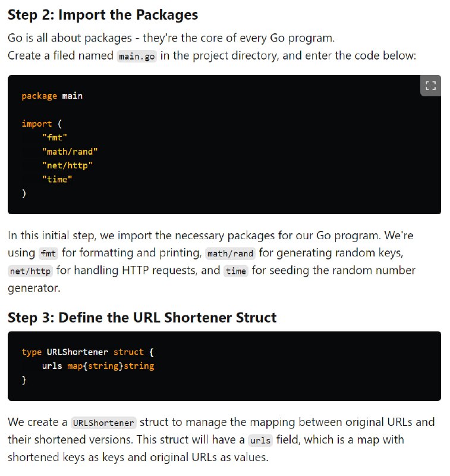The width and height of the screenshot is (450, 476).
Task: Click the closing parenthesis of import block
Action: pos(24,193)
